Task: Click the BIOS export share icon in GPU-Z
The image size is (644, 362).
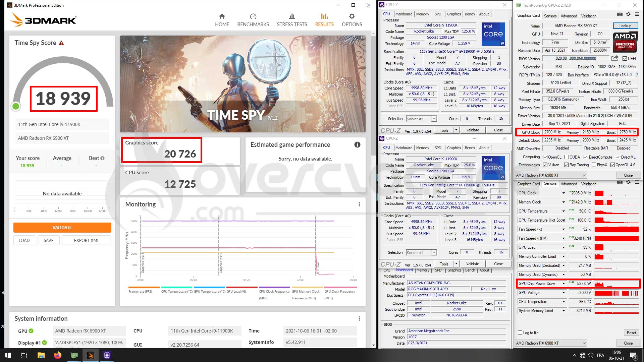Action: pos(615,58)
